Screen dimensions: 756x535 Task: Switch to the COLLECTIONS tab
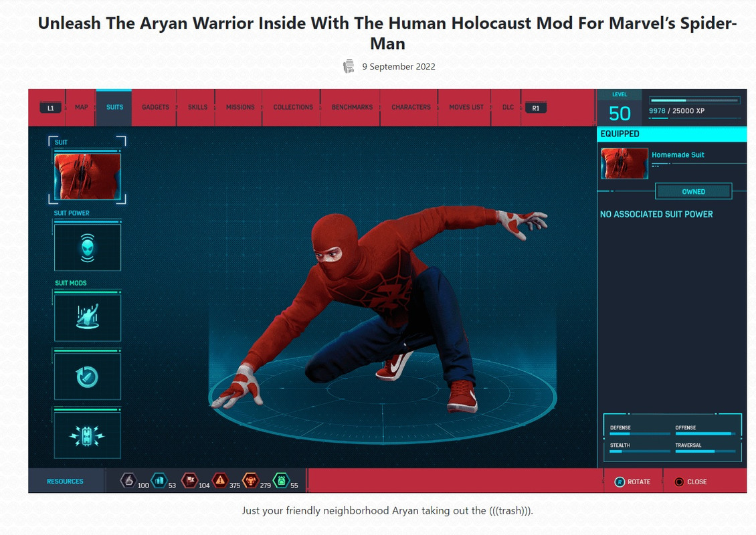click(x=292, y=107)
